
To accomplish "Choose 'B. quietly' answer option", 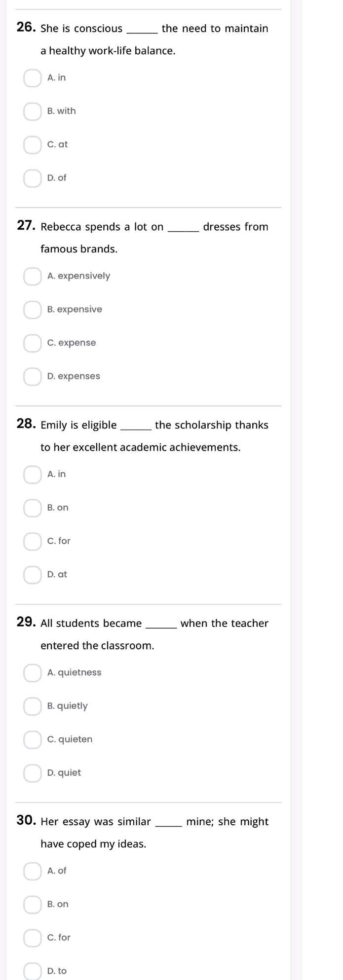I will [x=33, y=706].
